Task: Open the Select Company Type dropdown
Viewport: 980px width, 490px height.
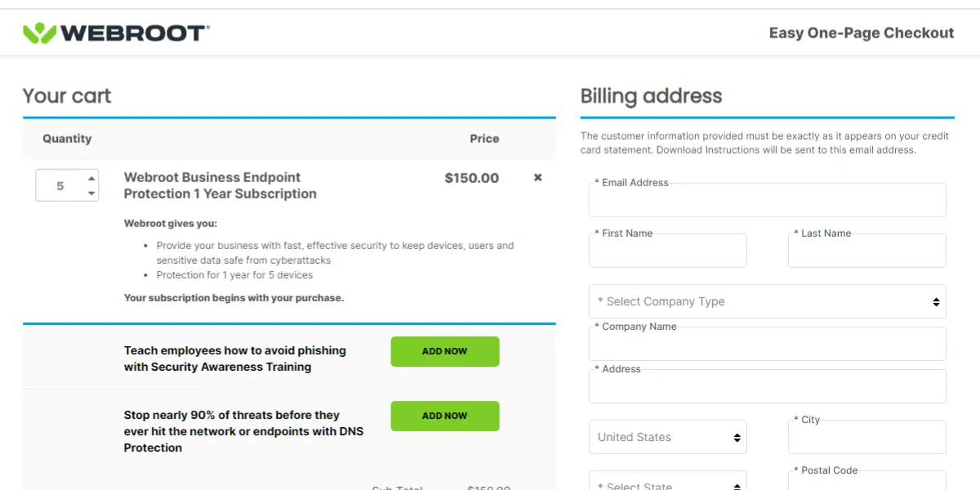Action: pos(767,301)
